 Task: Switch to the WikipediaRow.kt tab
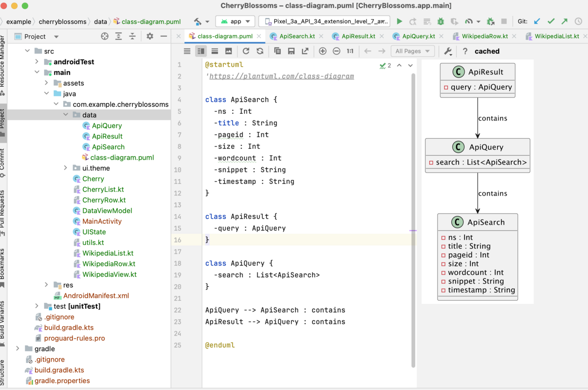pos(486,36)
